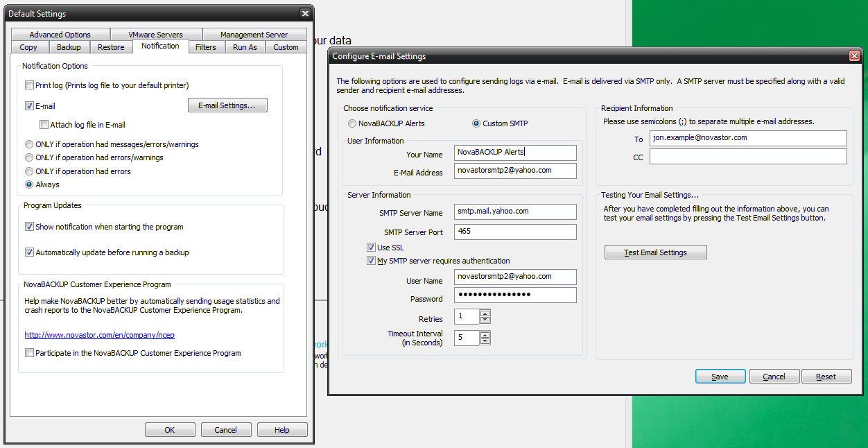Click the "Program Updates" group label

(53, 205)
